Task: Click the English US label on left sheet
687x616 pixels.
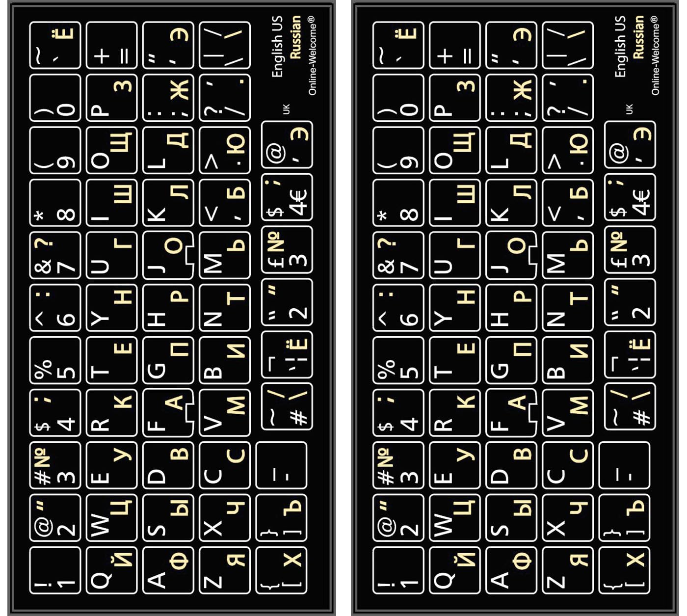Action: tap(278, 46)
